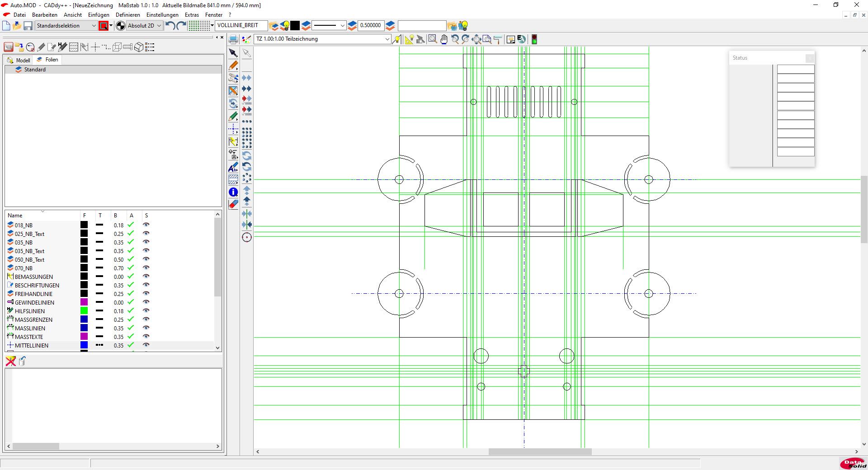Viewport: 868px width, 470px height.
Task: Hide the HILFSLINIEN layer via eye icon
Action: pyautogui.click(x=146, y=311)
